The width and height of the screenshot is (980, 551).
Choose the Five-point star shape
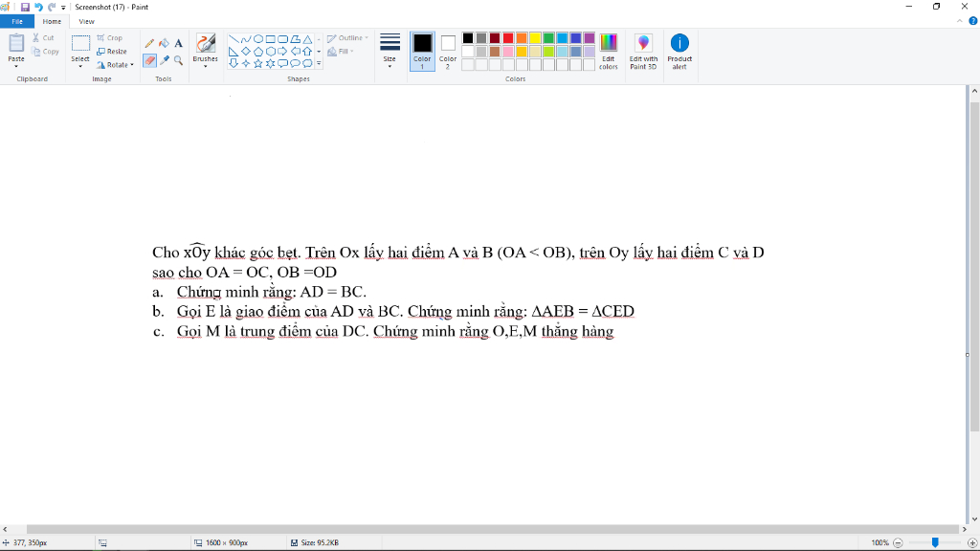pyautogui.click(x=258, y=64)
